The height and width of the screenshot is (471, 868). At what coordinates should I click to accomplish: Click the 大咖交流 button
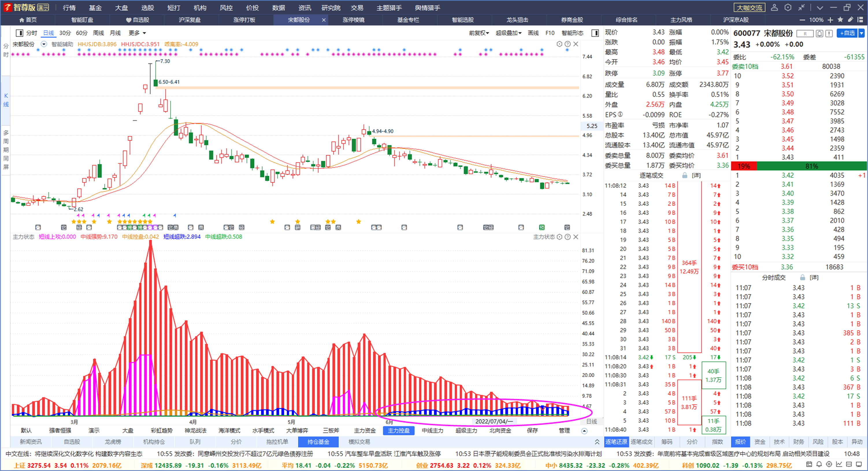(750, 8)
